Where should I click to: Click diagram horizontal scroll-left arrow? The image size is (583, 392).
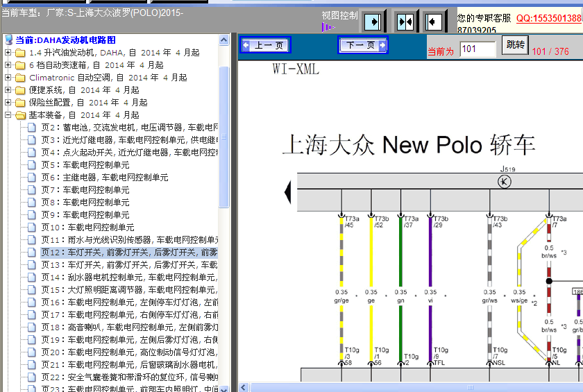[243, 388]
